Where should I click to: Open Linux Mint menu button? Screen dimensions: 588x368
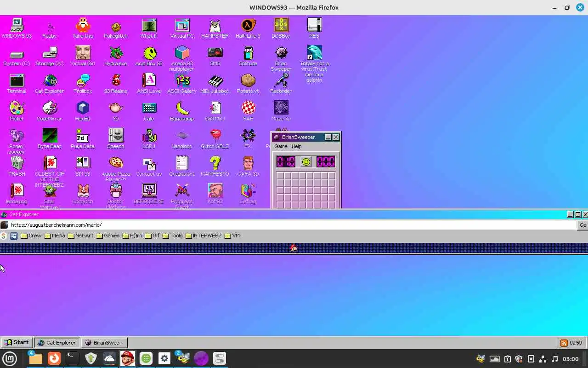(10, 358)
